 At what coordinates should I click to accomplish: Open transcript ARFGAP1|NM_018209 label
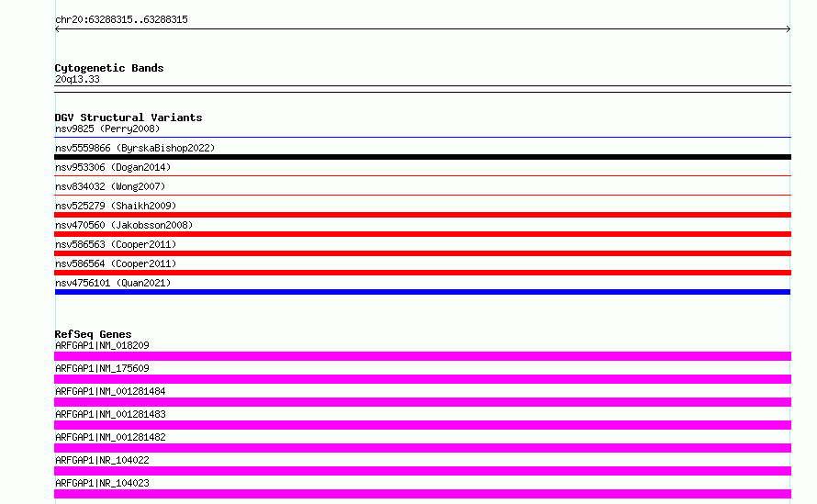coord(102,345)
